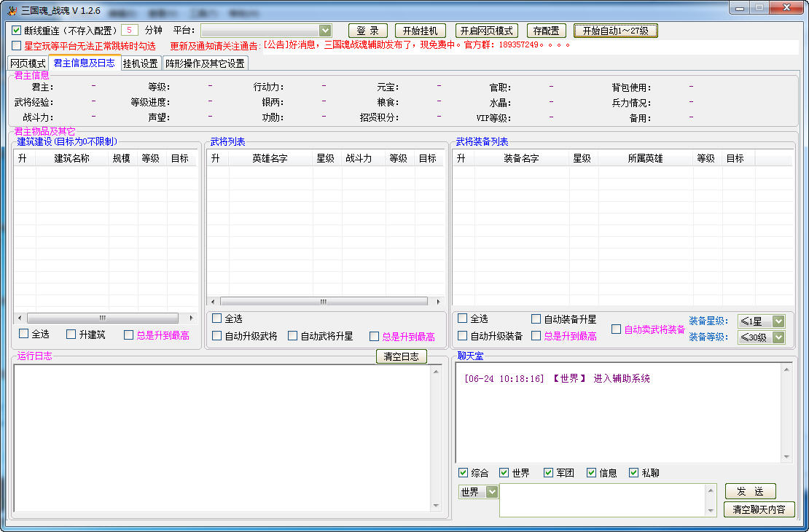The height and width of the screenshot is (532, 809).
Task: Click the 开始自动1~27级 auto-level button
Action: 616,31
